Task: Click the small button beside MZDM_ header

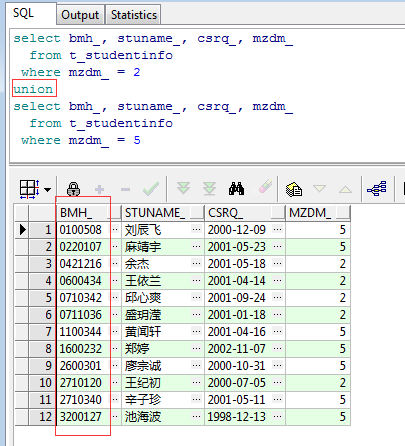Action: pyautogui.click(x=343, y=213)
